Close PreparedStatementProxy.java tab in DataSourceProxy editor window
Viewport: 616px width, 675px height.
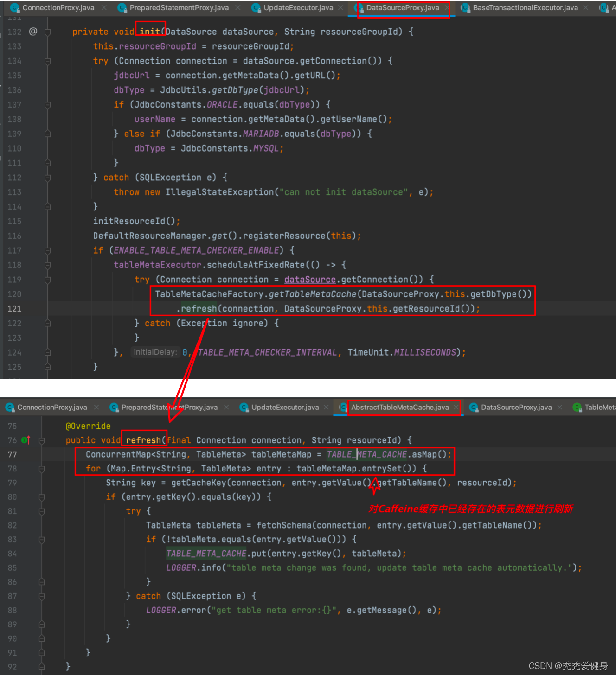pos(238,8)
